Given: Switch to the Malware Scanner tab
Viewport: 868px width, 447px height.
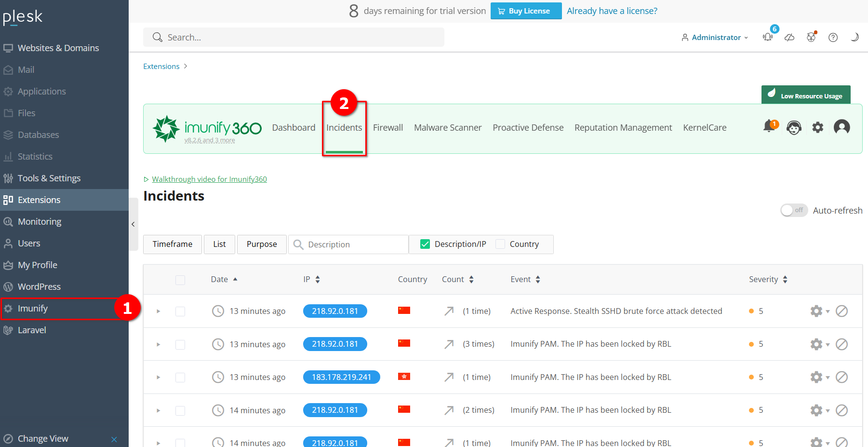Looking at the screenshot, I should click(x=448, y=127).
